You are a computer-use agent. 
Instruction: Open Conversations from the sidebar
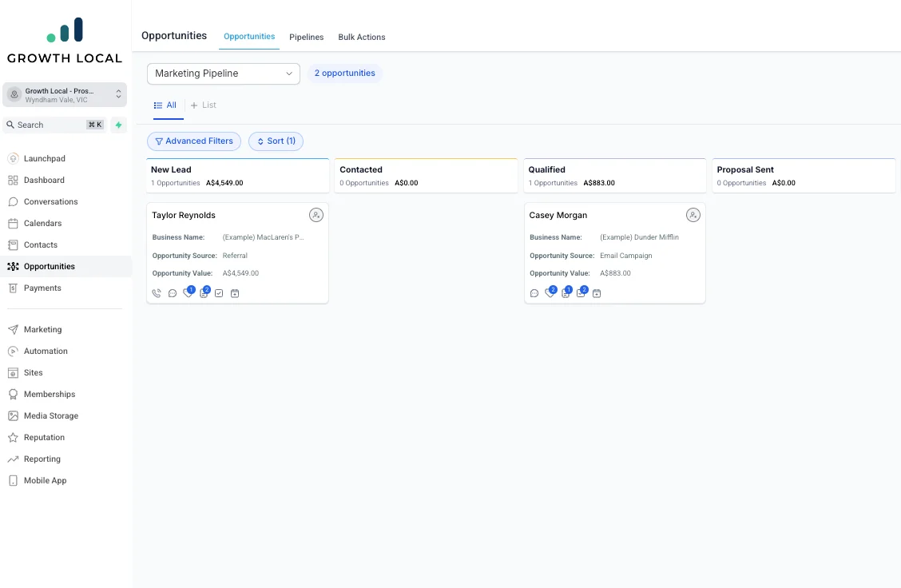coord(50,201)
